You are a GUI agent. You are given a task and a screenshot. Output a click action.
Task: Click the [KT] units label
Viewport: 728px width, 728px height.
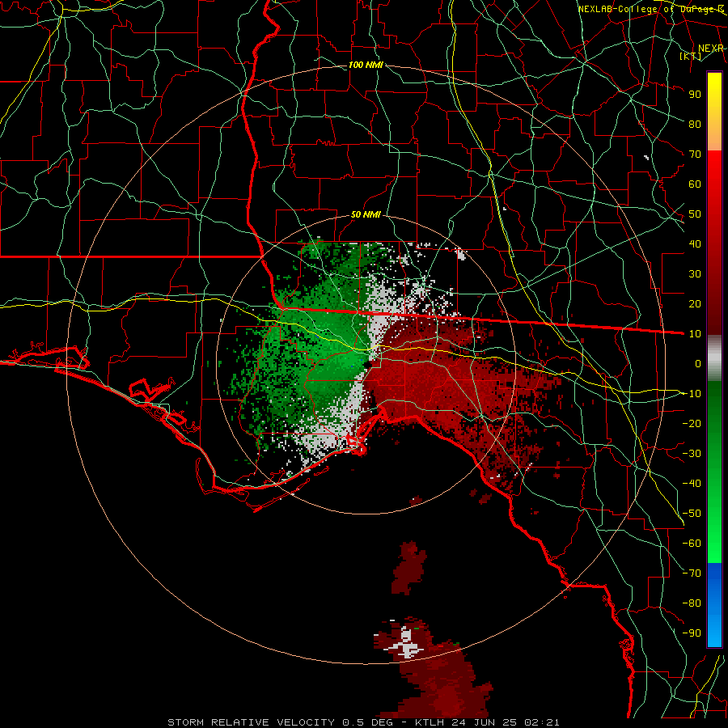coord(691,57)
